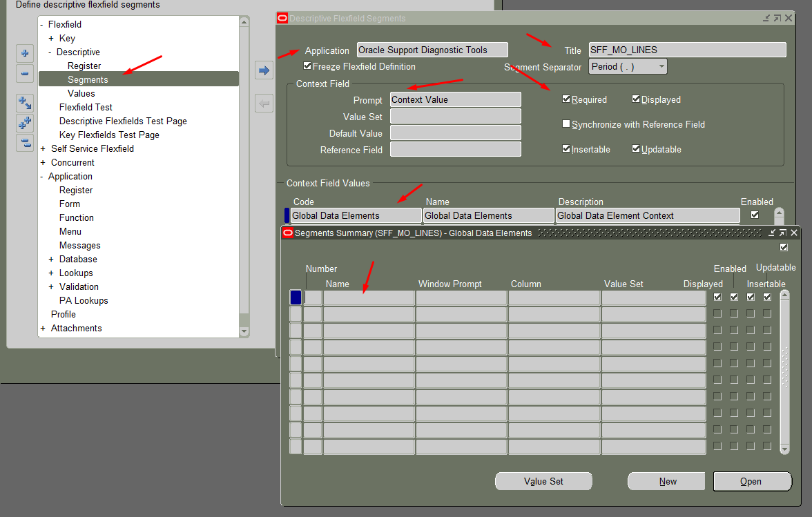
Task: Click the collapse all nodes icon
Action: point(24,143)
